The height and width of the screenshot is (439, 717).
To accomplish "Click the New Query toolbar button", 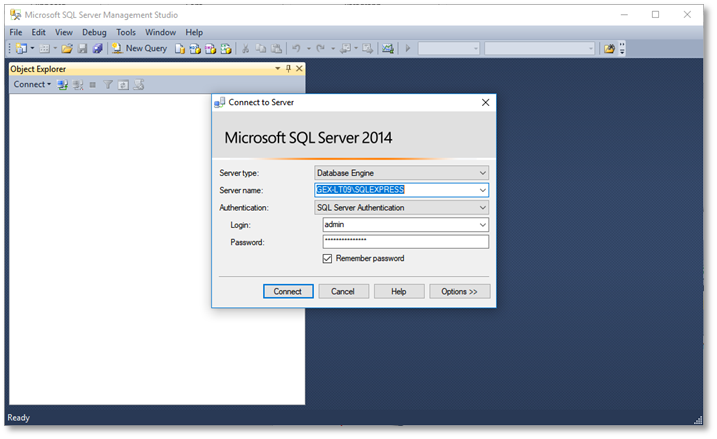I will pyautogui.click(x=139, y=48).
